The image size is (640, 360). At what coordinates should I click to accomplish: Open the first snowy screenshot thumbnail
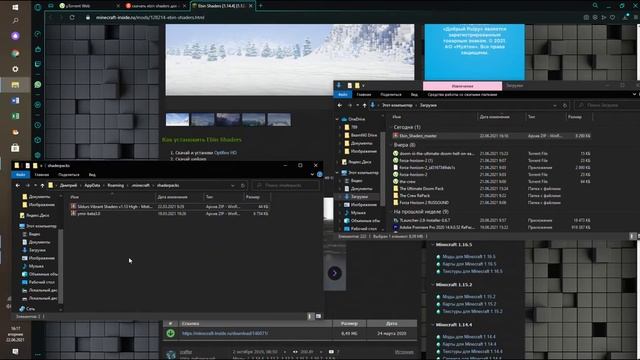pyautogui.click(x=177, y=119)
